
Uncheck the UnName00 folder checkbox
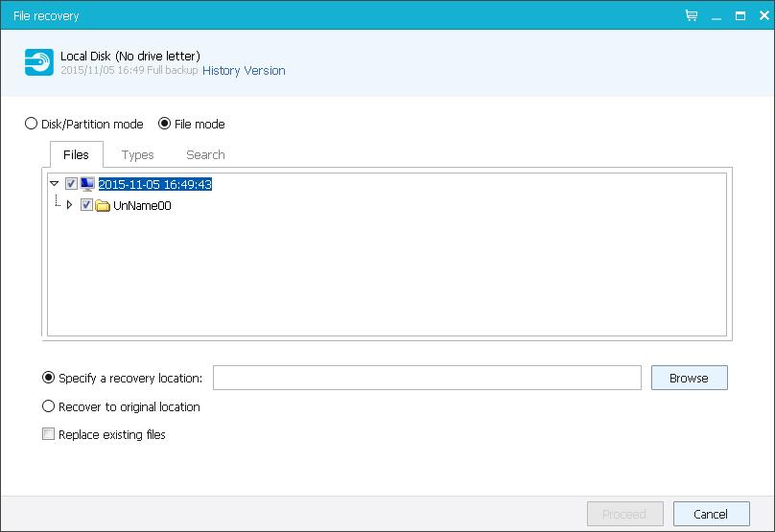(x=86, y=204)
